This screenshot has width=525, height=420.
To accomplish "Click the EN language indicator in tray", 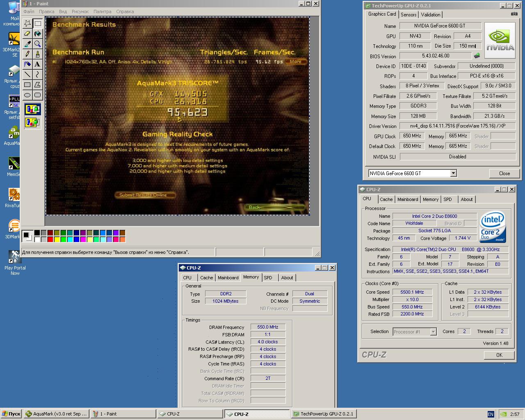I will (491, 414).
